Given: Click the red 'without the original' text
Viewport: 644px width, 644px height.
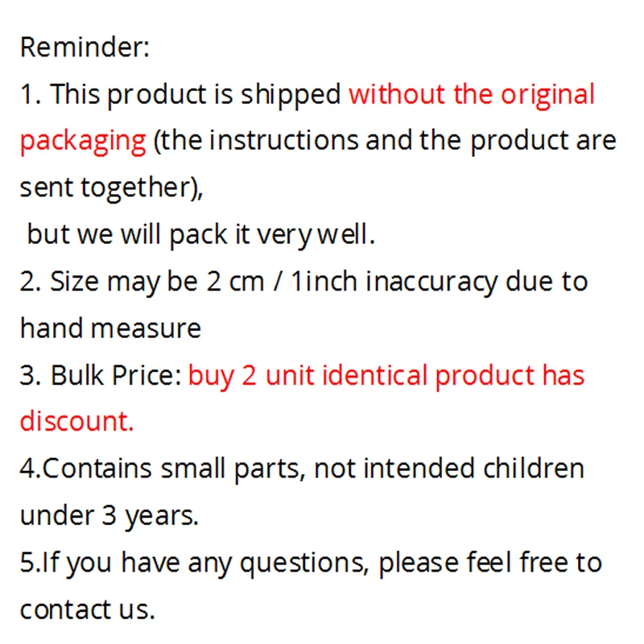Looking at the screenshot, I should pos(472,94).
